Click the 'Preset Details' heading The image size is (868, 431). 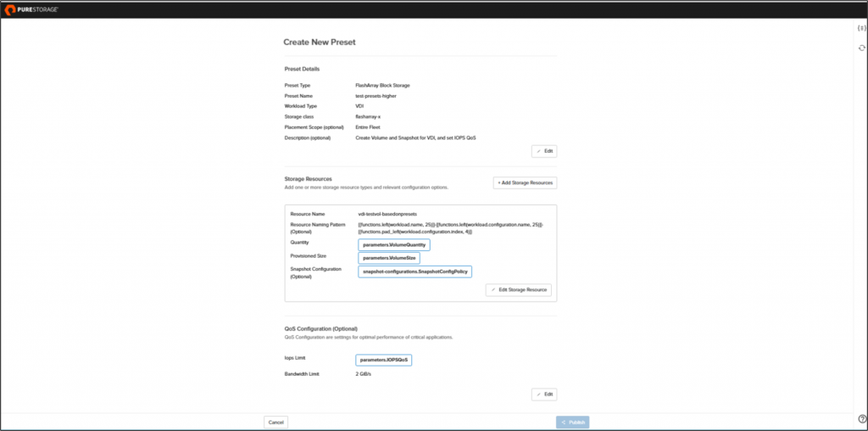303,70
